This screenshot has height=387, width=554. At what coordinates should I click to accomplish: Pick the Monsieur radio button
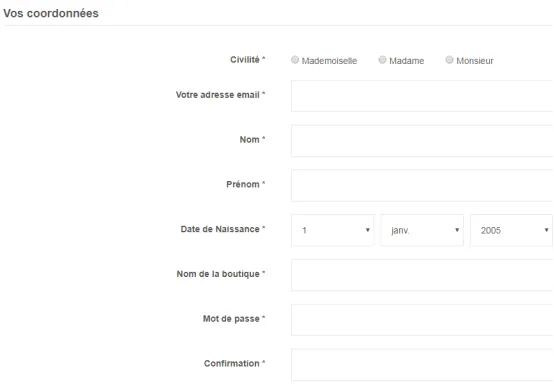click(449, 60)
